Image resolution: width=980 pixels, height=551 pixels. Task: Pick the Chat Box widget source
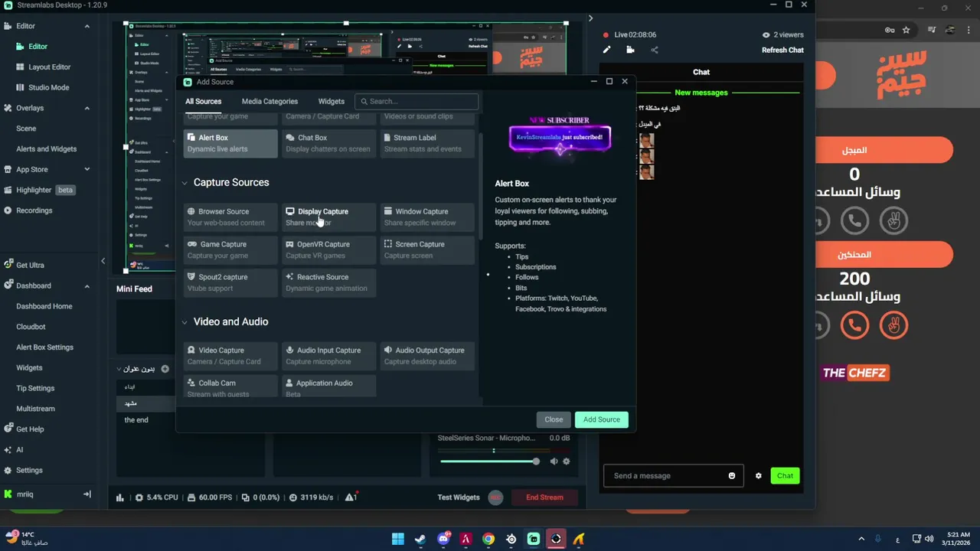(329, 143)
